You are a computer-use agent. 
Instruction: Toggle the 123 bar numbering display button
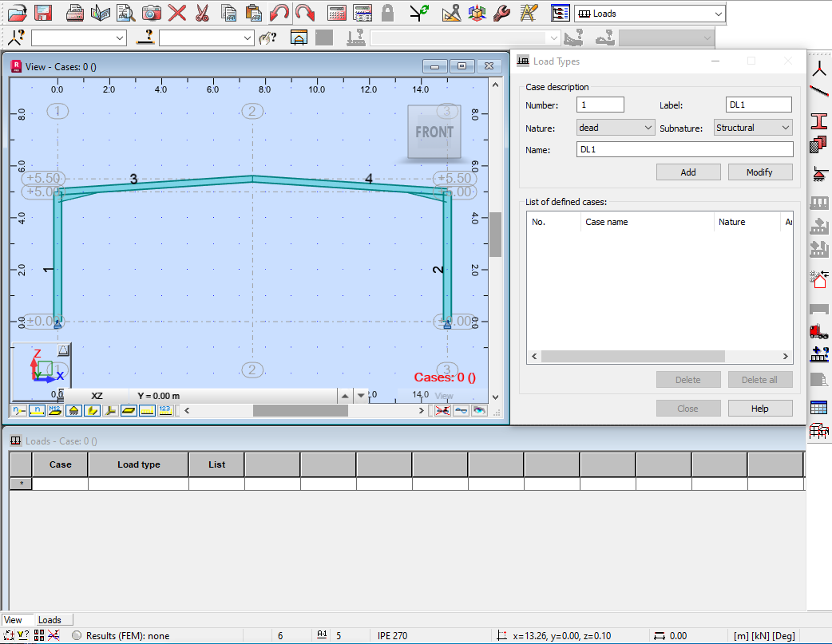tap(164, 410)
